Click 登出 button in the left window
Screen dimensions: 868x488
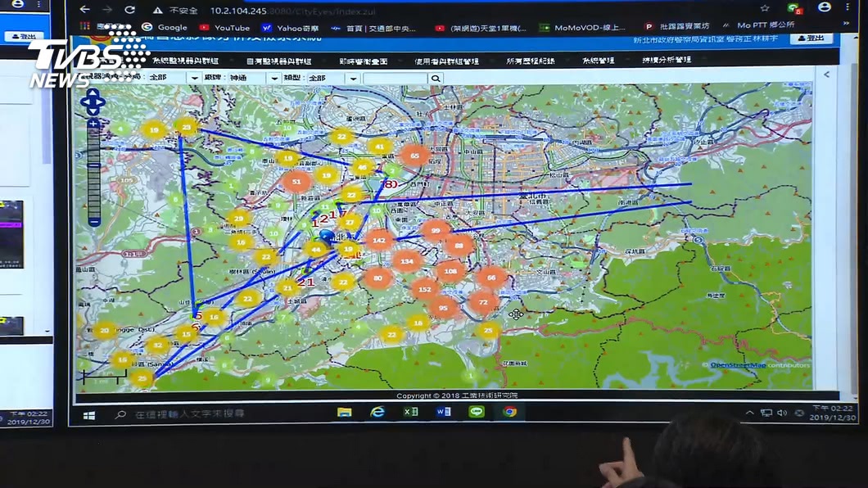23,37
